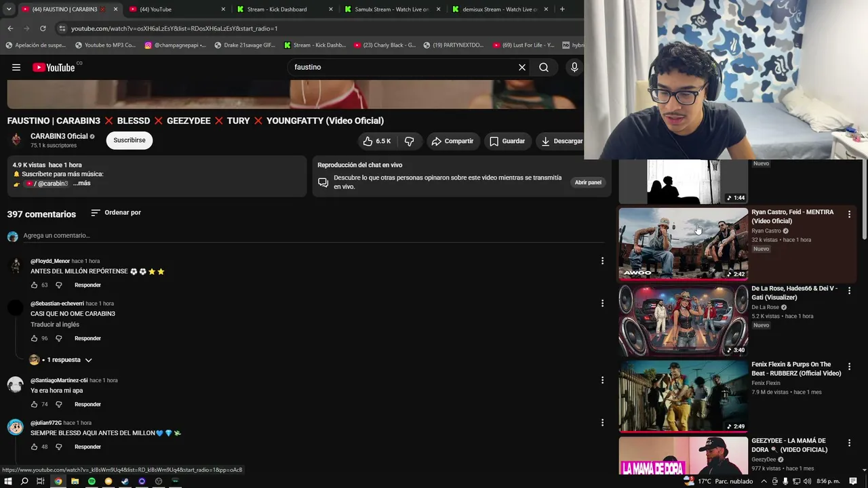The width and height of the screenshot is (868, 488).
Task: Open the live chat panel with Abrir panel
Action: pyautogui.click(x=588, y=182)
